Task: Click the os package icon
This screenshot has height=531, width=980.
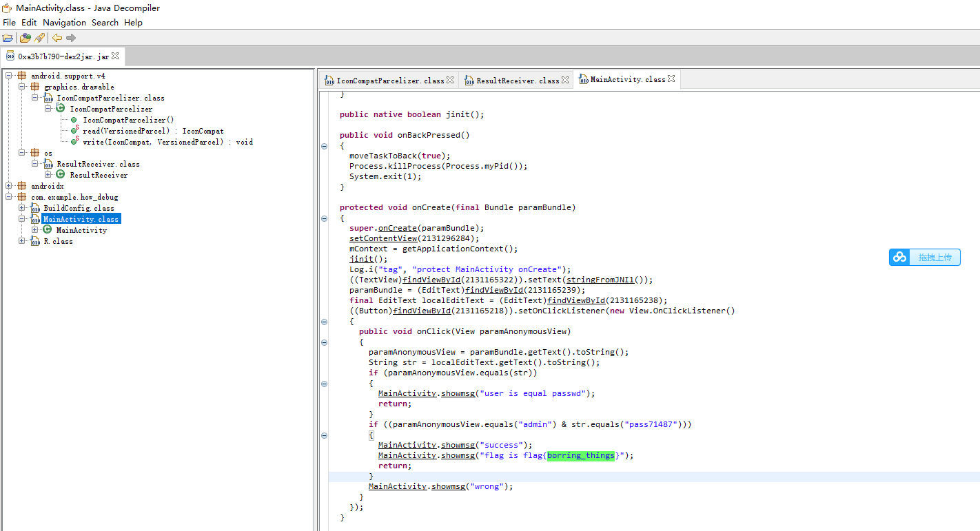Action: pyautogui.click(x=35, y=153)
